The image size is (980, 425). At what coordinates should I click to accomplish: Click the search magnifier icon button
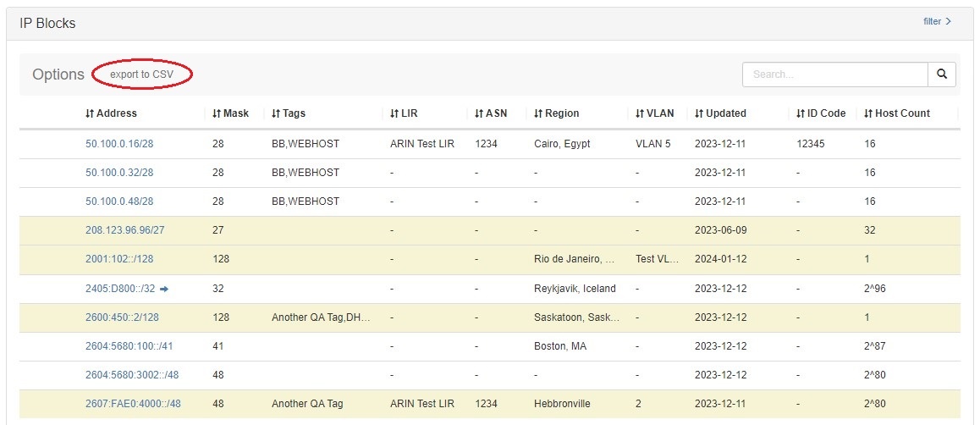click(941, 75)
